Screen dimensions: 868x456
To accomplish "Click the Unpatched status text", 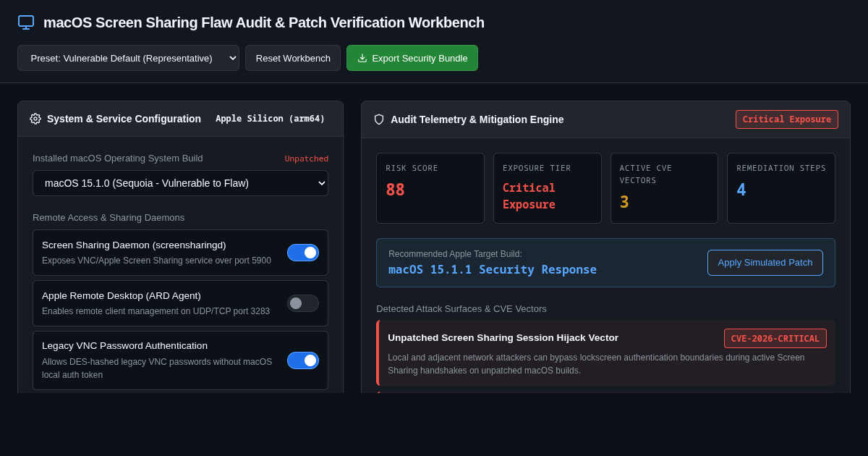I will (307, 159).
